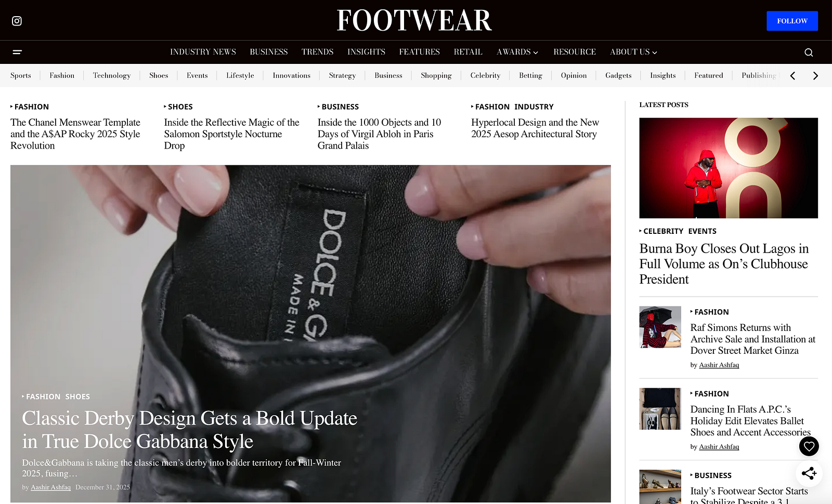Open Business tag above Virgil Abloh article

pos(340,107)
